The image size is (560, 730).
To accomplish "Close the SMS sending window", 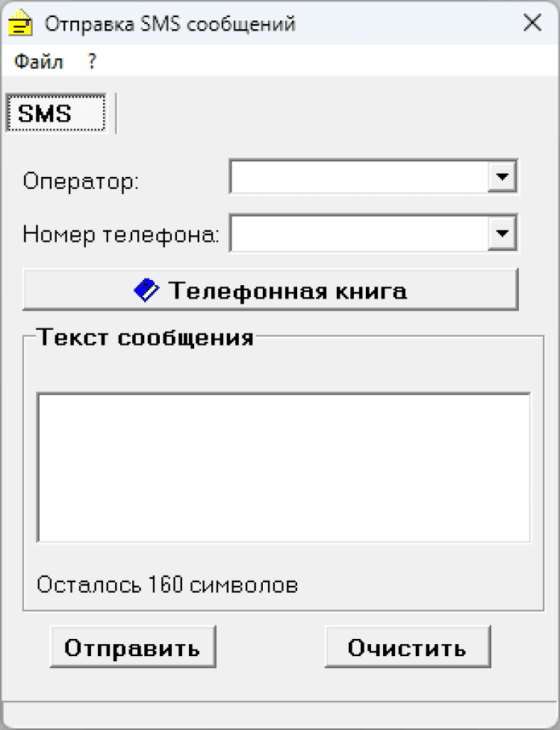I will click(x=532, y=23).
